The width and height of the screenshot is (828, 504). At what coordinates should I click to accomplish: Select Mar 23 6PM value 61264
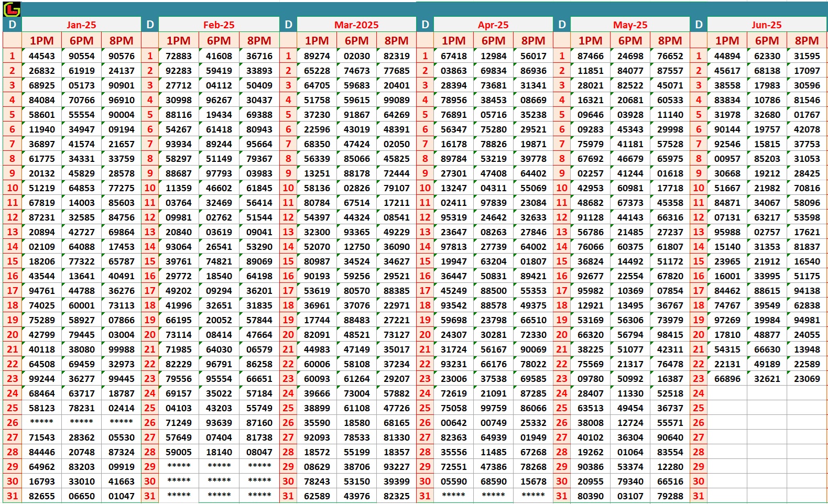pyautogui.click(x=357, y=378)
